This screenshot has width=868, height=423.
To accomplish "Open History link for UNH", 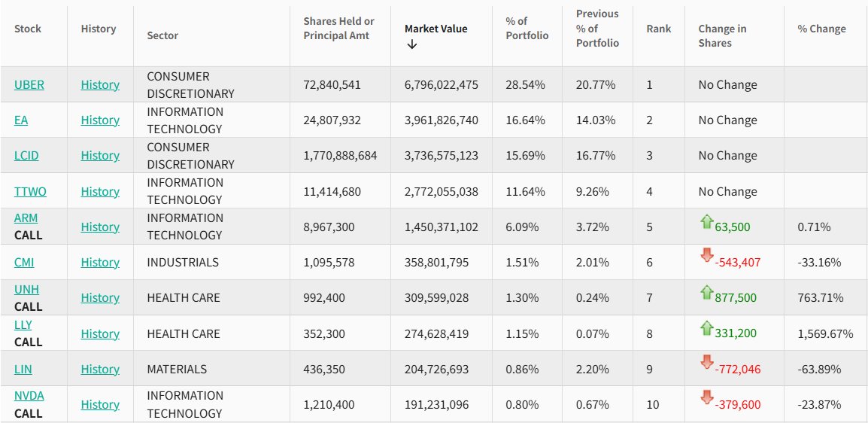I will coord(100,297).
